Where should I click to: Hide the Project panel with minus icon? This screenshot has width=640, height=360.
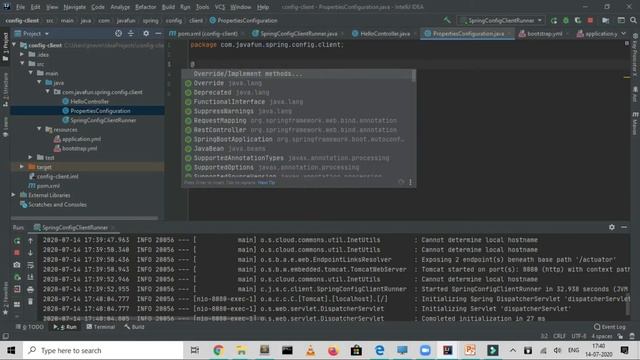pos(158,33)
